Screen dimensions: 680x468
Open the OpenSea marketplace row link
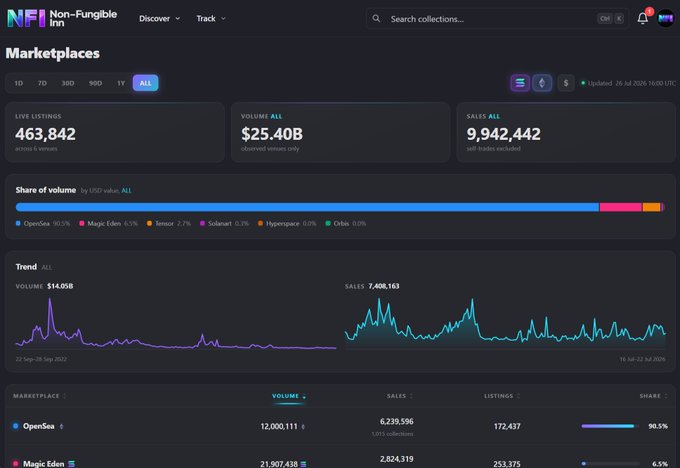click(39, 426)
